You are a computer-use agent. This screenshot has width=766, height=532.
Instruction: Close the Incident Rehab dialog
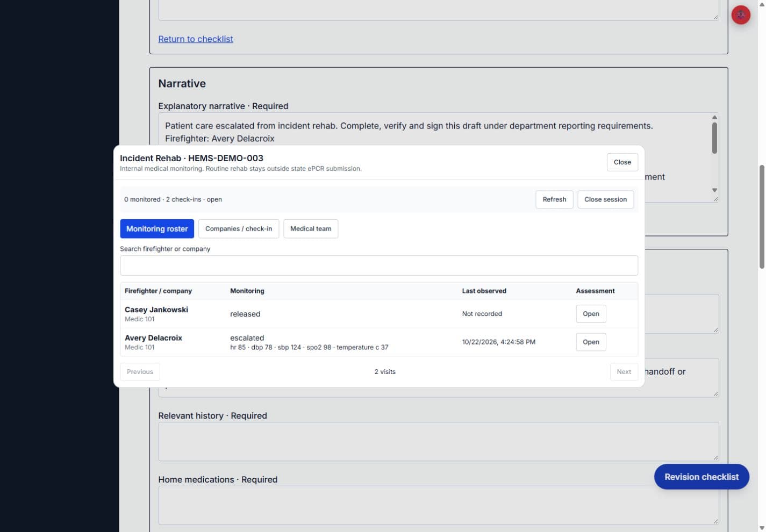click(x=622, y=162)
